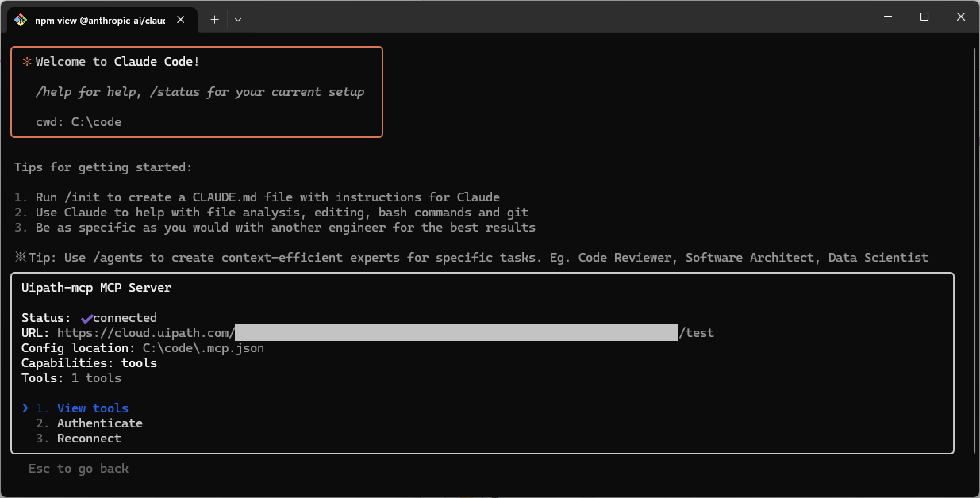
Task: Click the selection arrow beside View tools
Action: [x=25, y=408]
